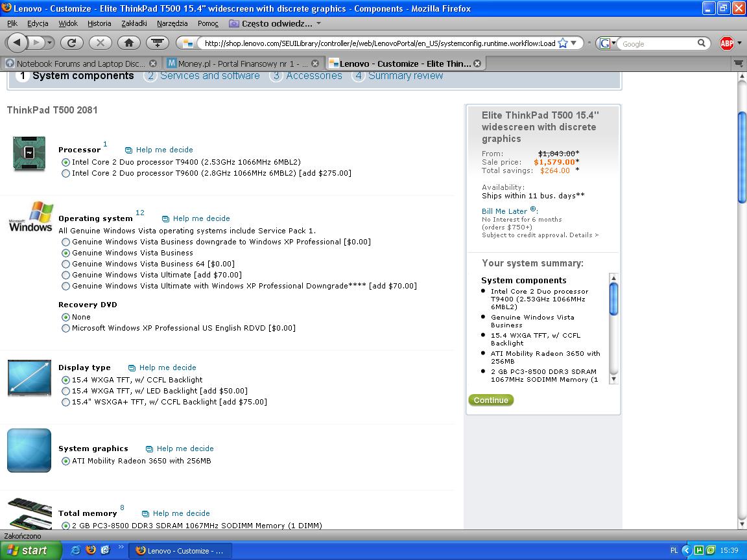The width and height of the screenshot is (747, 560).
Task: Choose Genuine Windows Vista Business 64
Action: pyautogui.click(x=65, y=264)
